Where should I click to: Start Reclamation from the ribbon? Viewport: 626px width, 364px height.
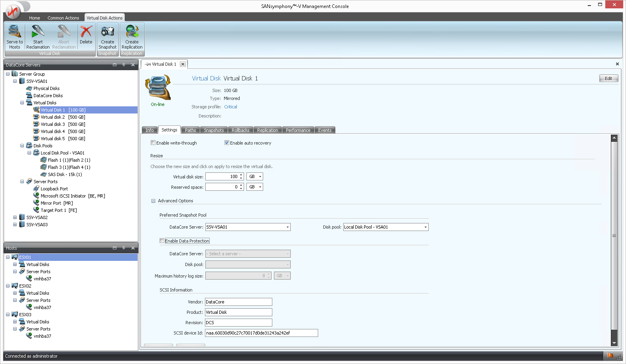coord(38,32)
